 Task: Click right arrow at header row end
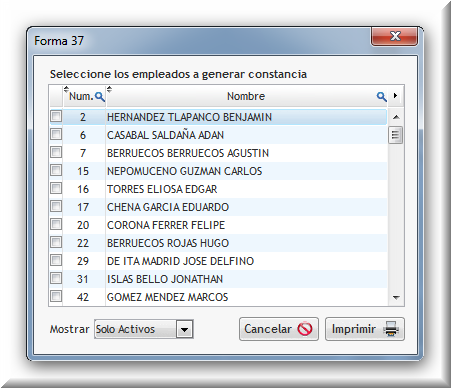pyautogui.click(x=396, y=96)
